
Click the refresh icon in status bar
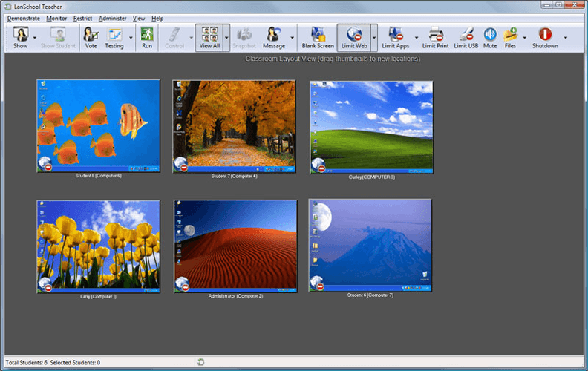200,362
